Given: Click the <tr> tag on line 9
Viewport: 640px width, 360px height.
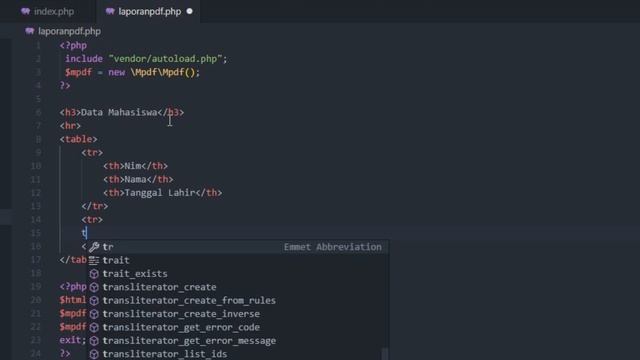Looking at the screenshot, I should tap(92, 153).
